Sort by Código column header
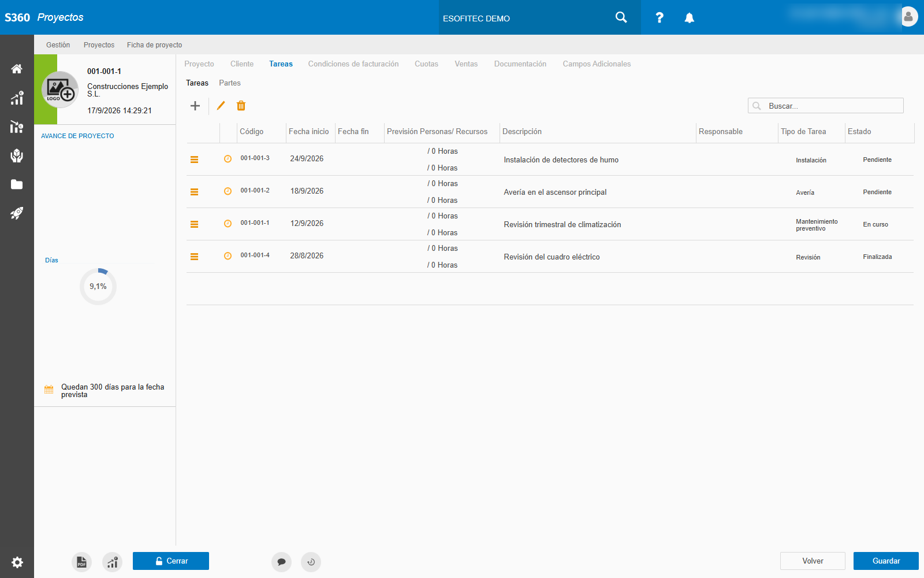 tap(252, 132)
